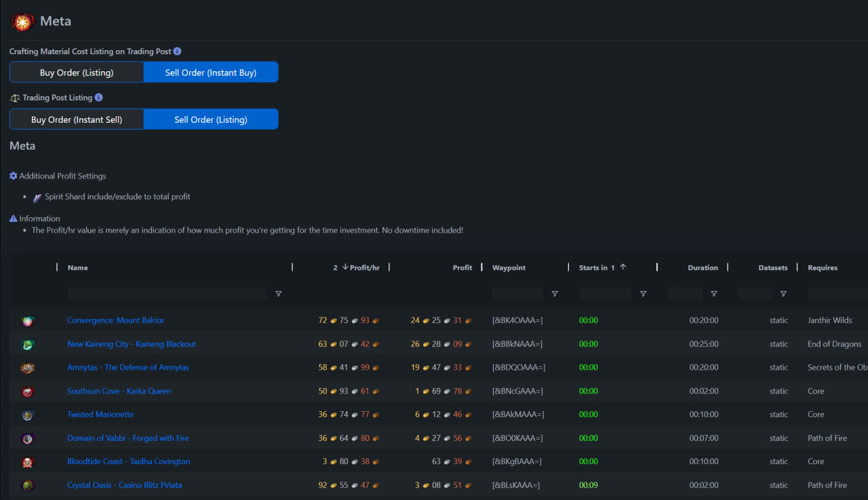Open Southsun Cove - Karka Queen link
868x500 pixels.
coord(119,391)
